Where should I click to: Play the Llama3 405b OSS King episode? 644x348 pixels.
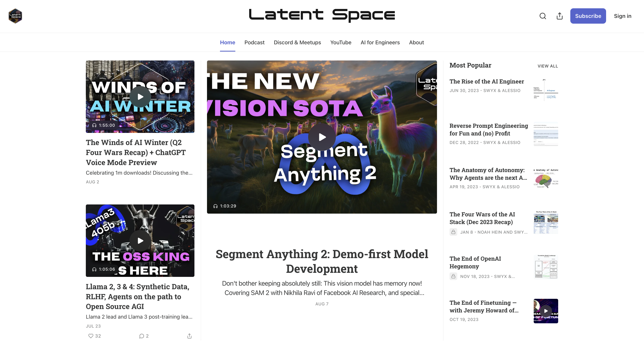click(x=140, y=241)
